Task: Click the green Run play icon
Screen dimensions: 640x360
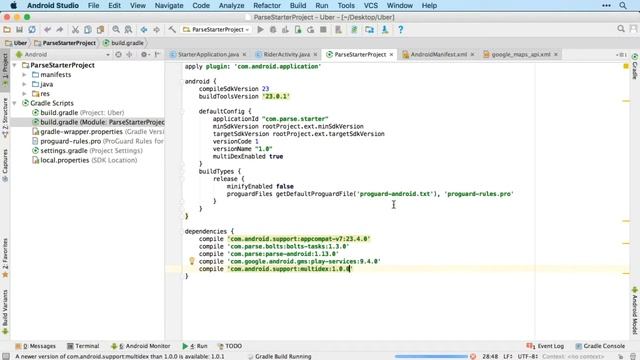Action: tap(260, 29)
